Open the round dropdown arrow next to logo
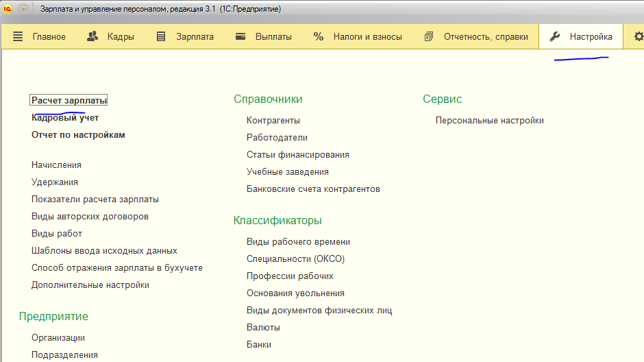The height and width of the screenshot is (362, 644). [x=23, y=9]
